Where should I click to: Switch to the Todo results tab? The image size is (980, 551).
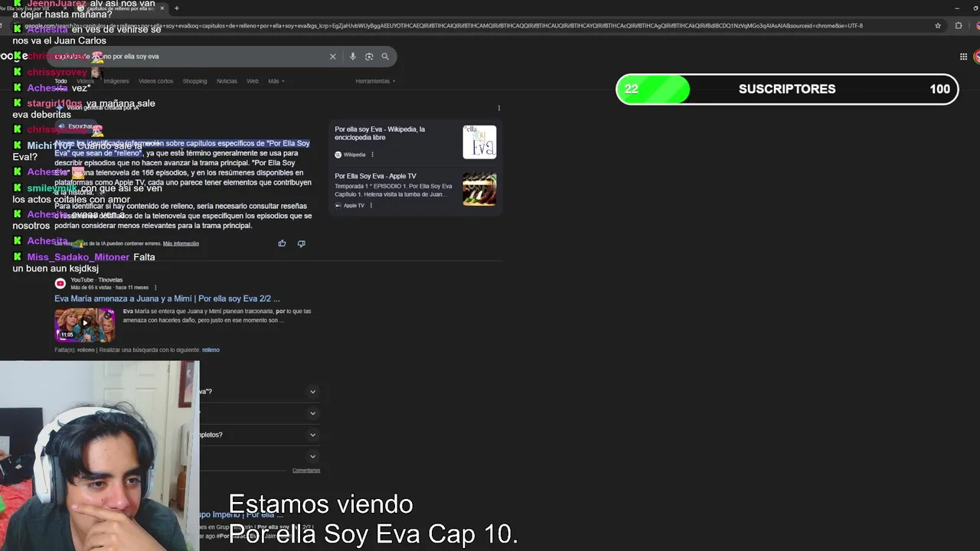pyautogui.click(x=60, y=81)
